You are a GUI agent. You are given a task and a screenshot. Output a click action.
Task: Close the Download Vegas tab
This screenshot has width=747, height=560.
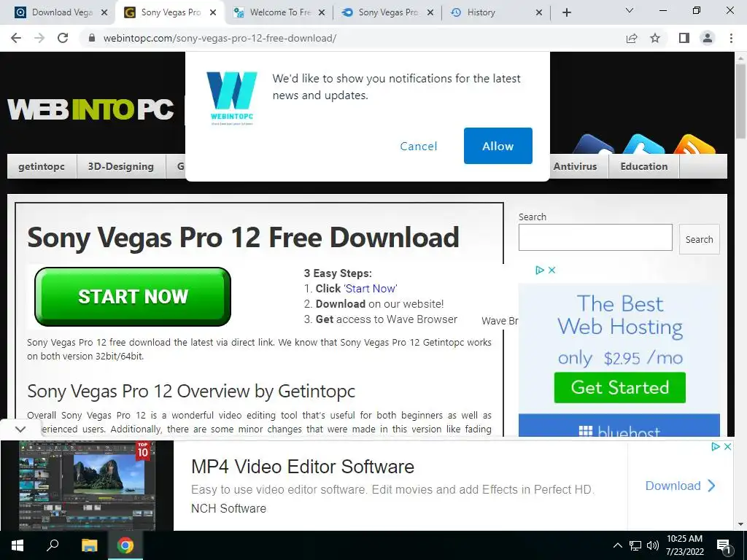(x=104, y=12)
